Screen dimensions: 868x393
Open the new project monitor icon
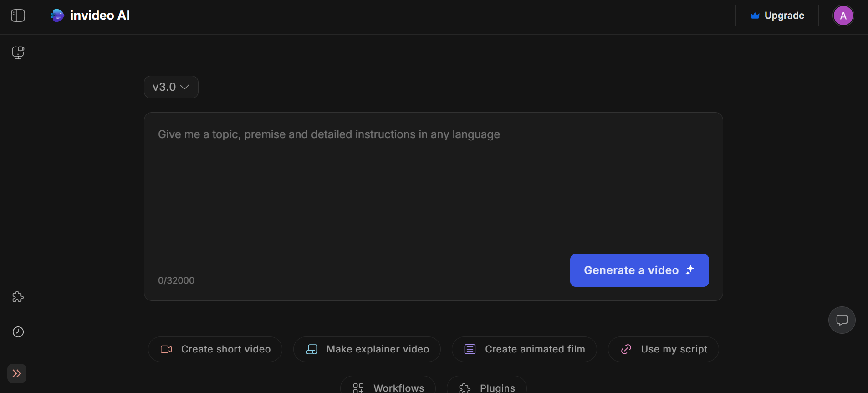(18, 52)
